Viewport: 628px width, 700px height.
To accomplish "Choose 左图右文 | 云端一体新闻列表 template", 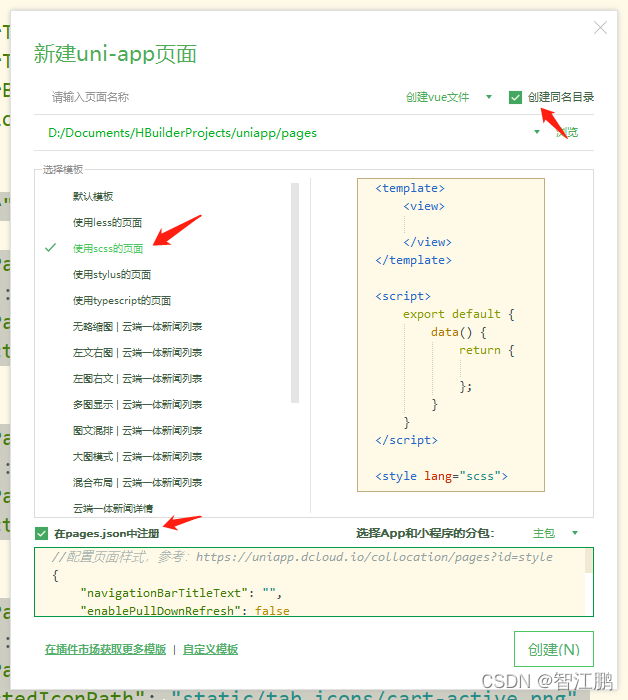I will pyautogui.click(x=137, y=379).
